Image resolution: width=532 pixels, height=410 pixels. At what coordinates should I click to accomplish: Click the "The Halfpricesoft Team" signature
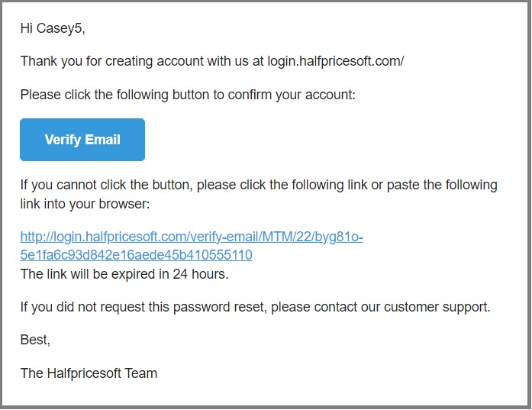tap(89, 373)
